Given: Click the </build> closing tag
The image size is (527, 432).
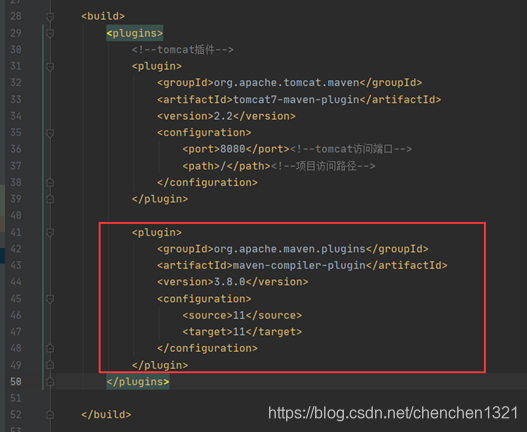Looking at the screenshot, I should tap(106, 415).
